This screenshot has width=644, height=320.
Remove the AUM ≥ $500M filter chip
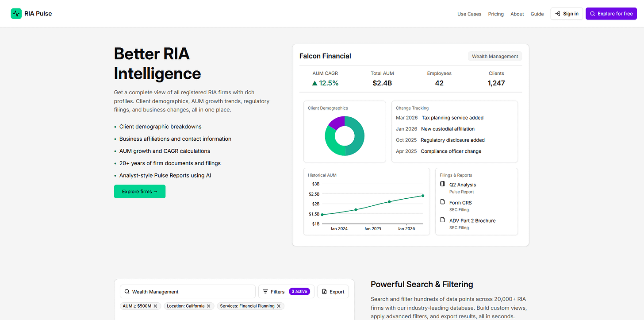click(155, 306)
